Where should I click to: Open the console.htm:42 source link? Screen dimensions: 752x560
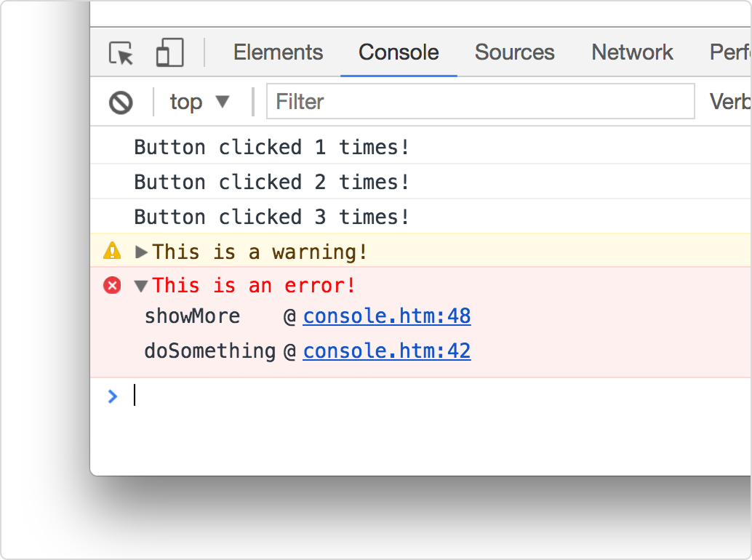coord(387,351)
